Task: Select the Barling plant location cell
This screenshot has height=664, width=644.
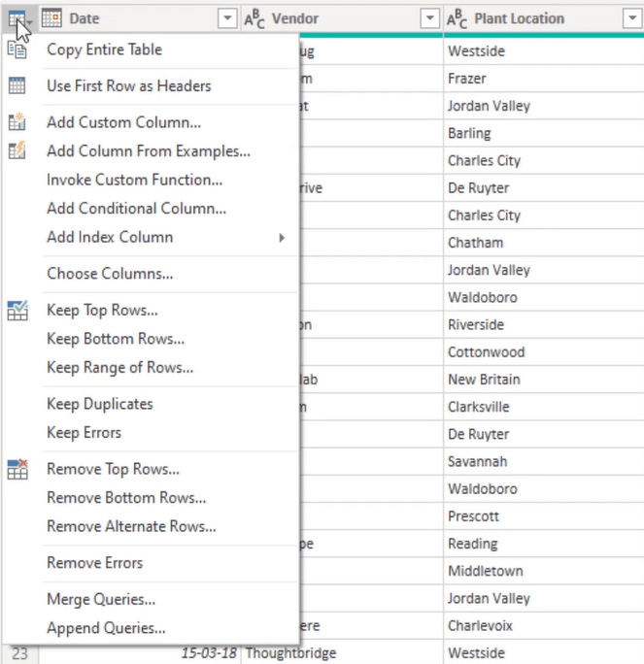Action: (544, 133)
